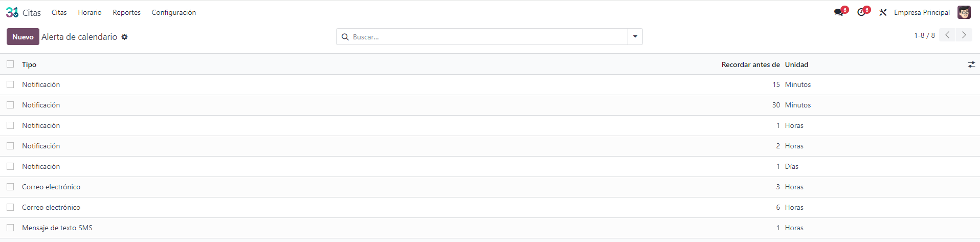Open the column options adjust icon
980x242 pixels.
pyautogui.click(x=971, y=64)
